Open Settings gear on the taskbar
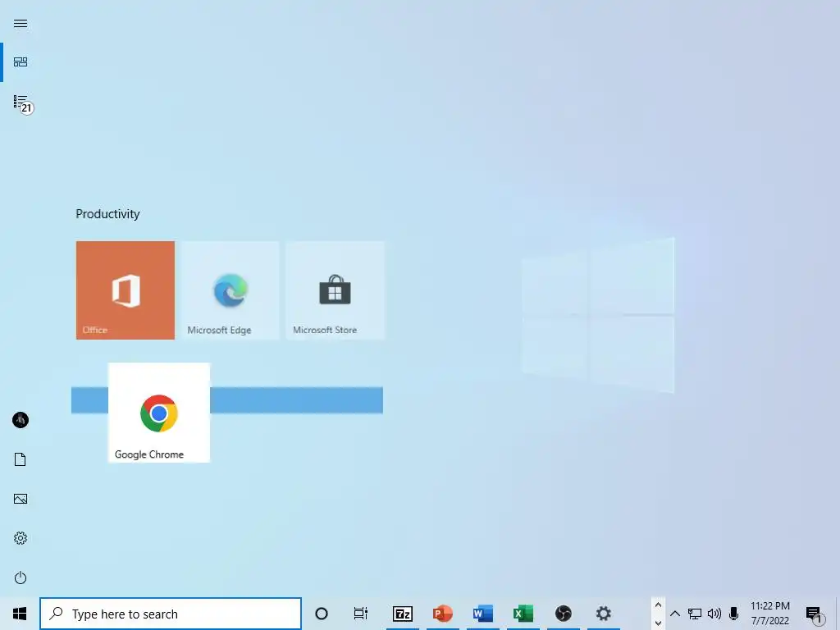840x630 pixels. 603,614
